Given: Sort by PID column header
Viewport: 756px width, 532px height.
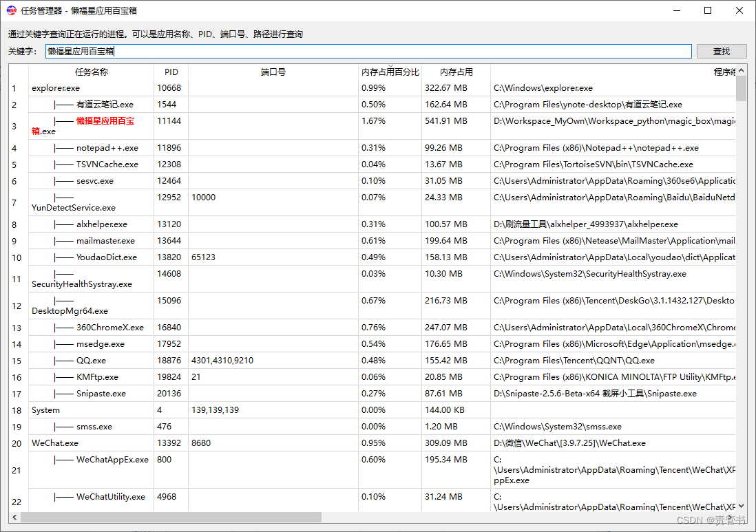Looking at the screenshot, I should click(171, 72).
